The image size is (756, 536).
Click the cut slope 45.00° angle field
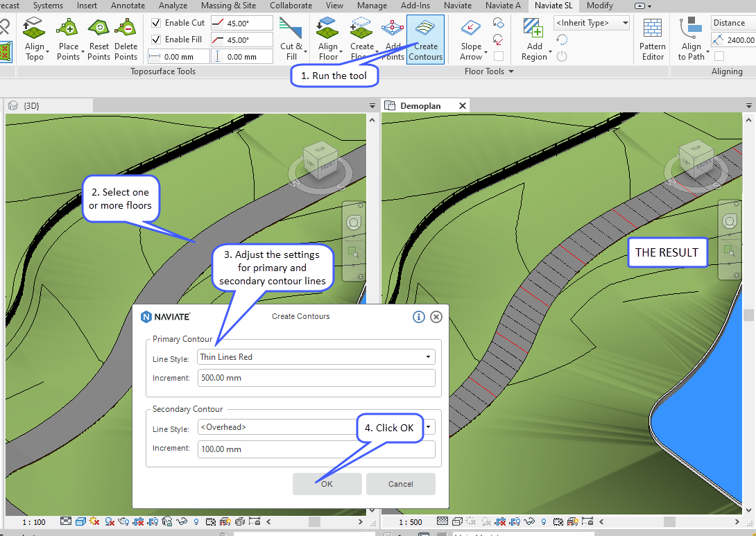coord(242,23)
